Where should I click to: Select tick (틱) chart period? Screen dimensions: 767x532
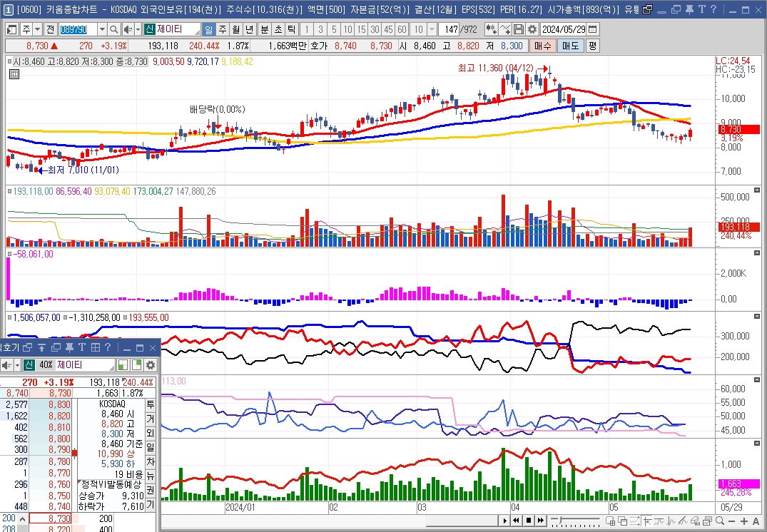[292, 29]
